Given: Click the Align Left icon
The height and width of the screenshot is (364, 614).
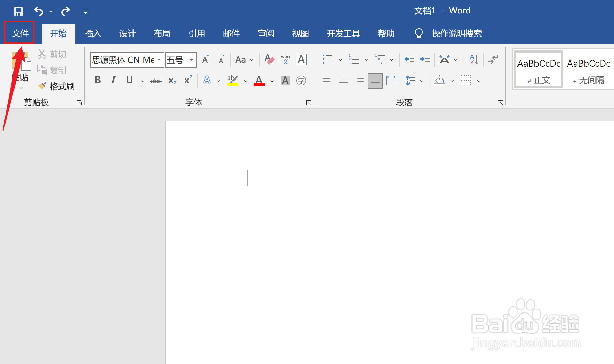Looking at the screenshot, I should click(327, 81).
